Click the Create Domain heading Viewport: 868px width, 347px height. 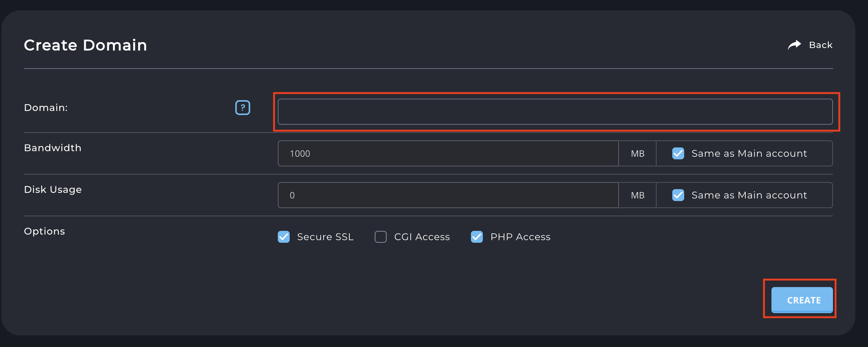click(x=85, y=45)
